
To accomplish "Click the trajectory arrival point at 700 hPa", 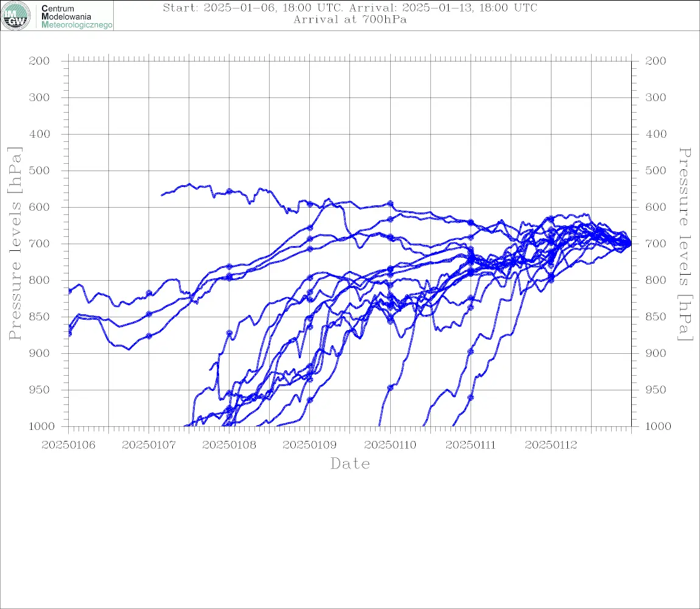I will point(631,244).
